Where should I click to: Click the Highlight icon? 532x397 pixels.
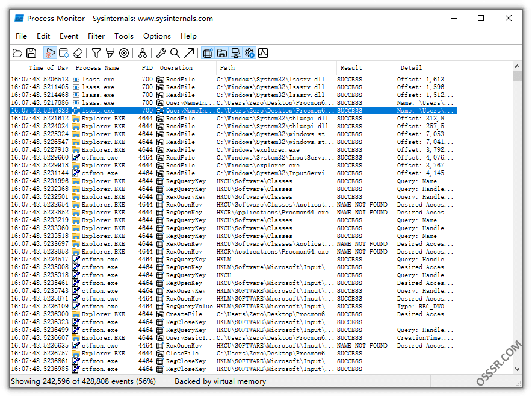pos(110,53)
